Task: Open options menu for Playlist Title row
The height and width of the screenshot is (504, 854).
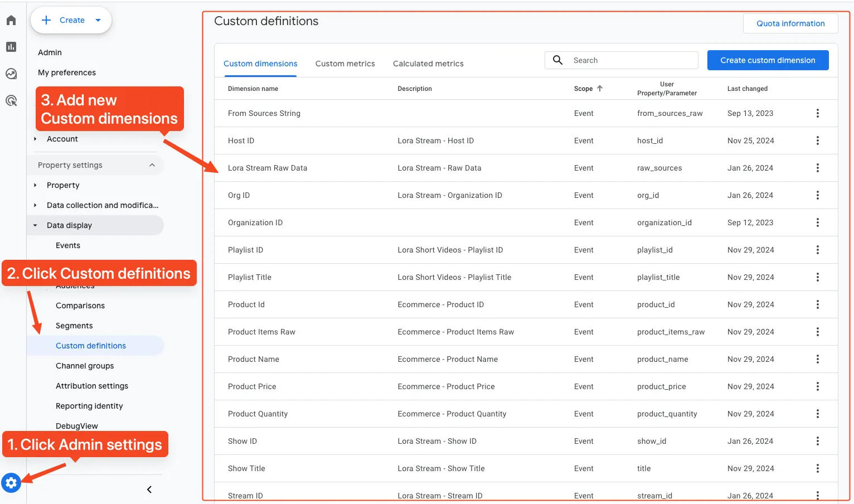Action: (x=818, y=277)
